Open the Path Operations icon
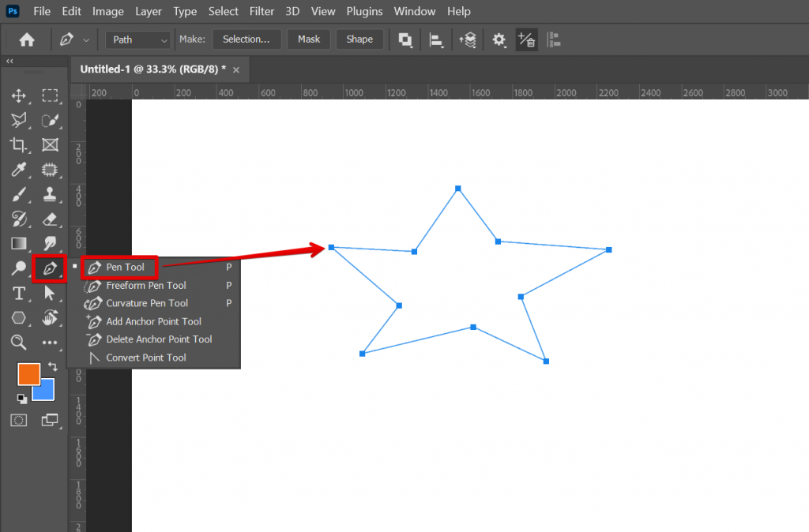This screenshot has width=809, height=532. pos(405,39)
